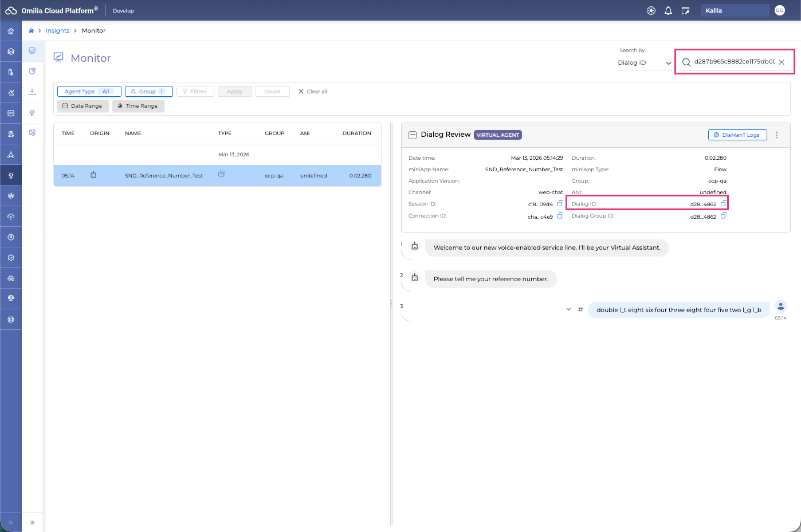Clear the Dialog ID search text

pyautogui.click(x=782, y=62)
